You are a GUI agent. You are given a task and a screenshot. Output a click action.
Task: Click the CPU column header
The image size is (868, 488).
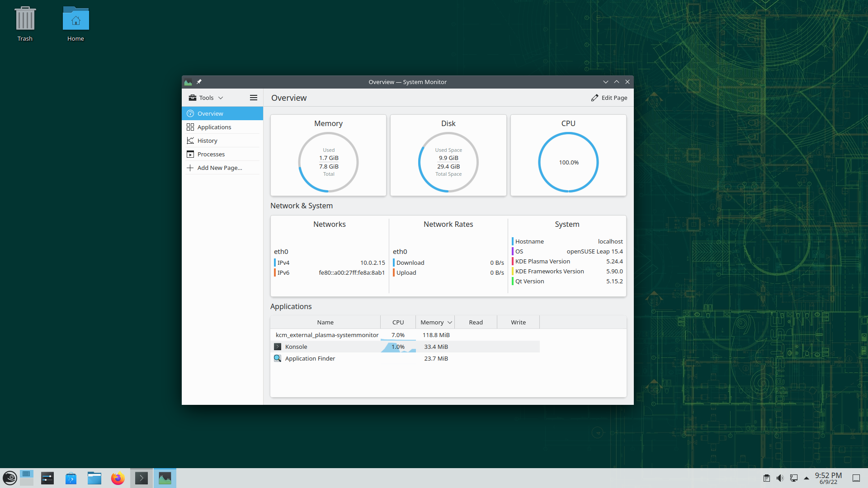(398, 322)
